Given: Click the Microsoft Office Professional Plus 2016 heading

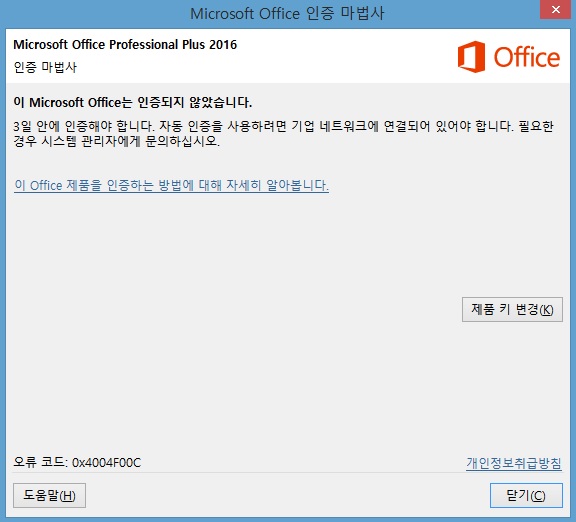Looking at the screenshot, I should (x=125, y=44).
